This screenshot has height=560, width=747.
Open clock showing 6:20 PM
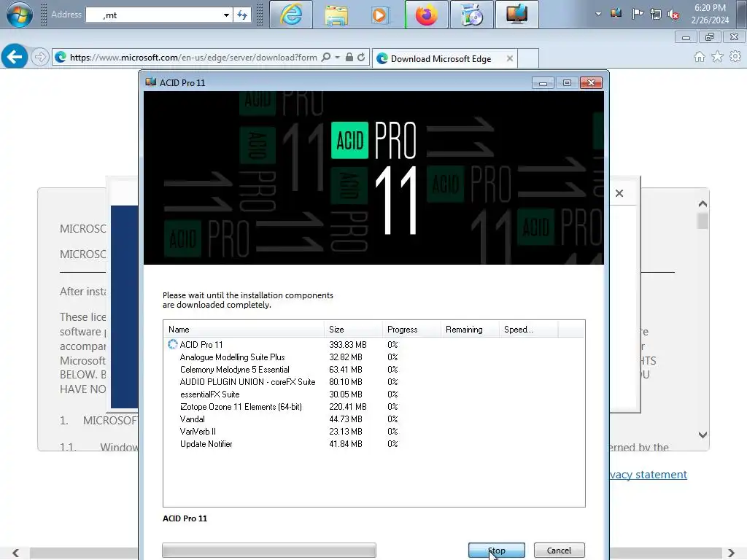tap(710, 14)
